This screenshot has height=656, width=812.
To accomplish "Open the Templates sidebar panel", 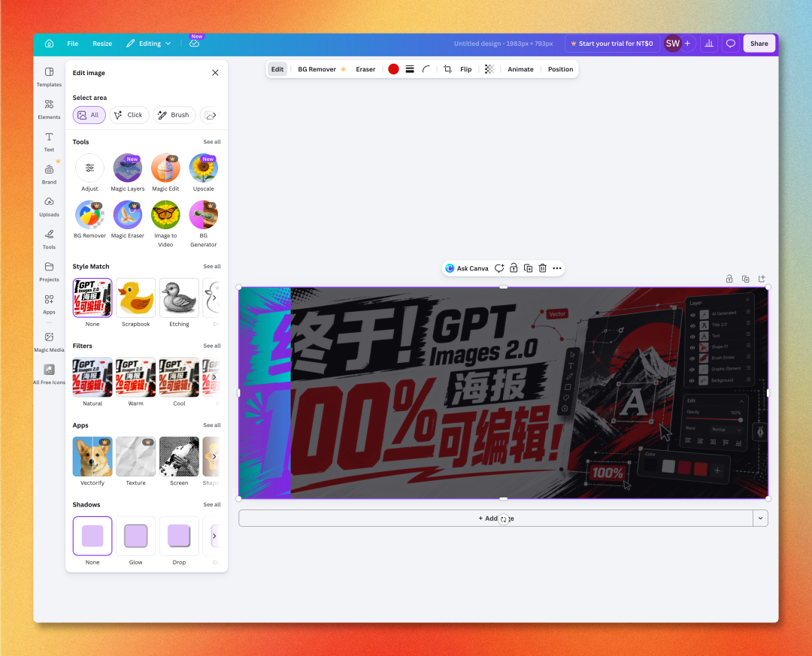I will click(x=49, y=77).
